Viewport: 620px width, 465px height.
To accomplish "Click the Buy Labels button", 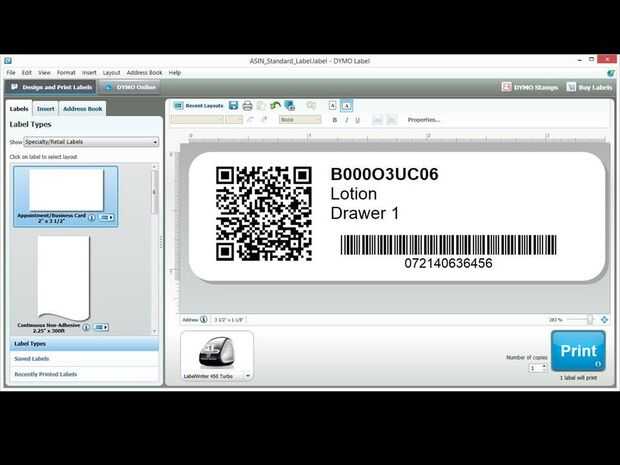I will pos(589,87).
